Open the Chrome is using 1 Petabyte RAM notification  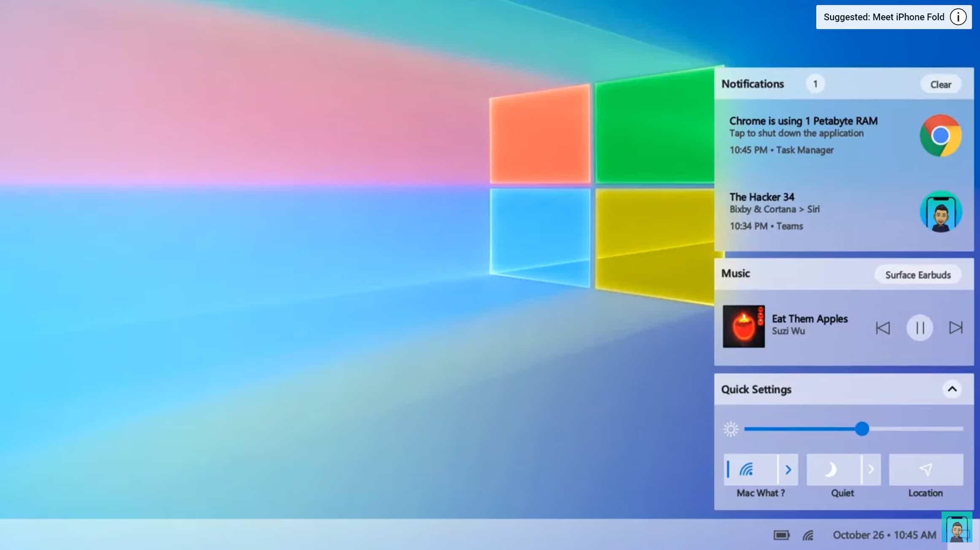click(844, 136)
